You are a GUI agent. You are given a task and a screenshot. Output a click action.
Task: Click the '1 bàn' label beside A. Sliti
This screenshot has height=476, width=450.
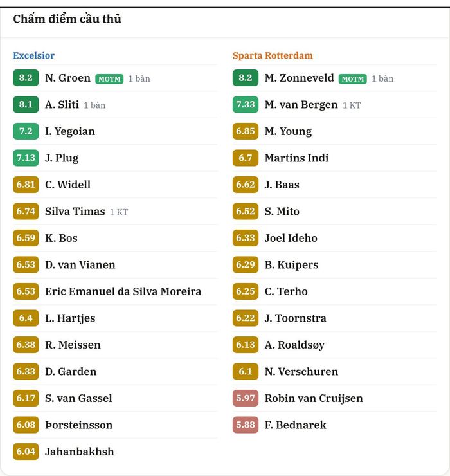pos(94,105)
